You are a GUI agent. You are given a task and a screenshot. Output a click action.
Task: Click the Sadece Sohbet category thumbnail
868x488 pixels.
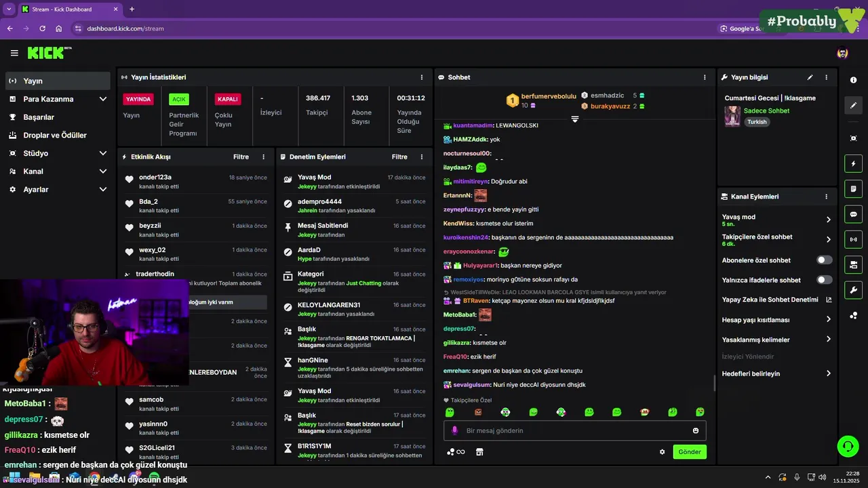732,116
